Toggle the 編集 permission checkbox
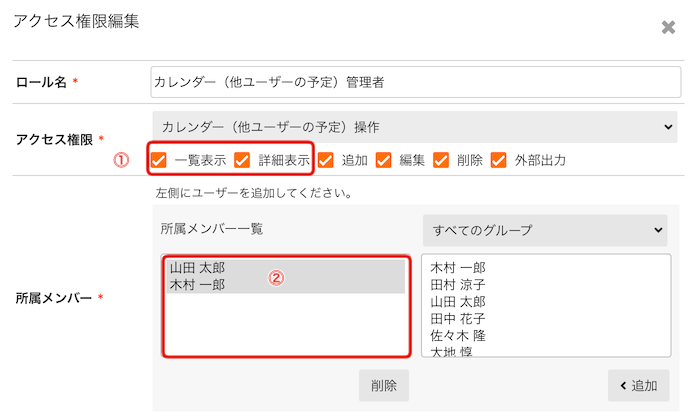Image resolution: width=691 pixels, height=419 pixels. (383, 160)
